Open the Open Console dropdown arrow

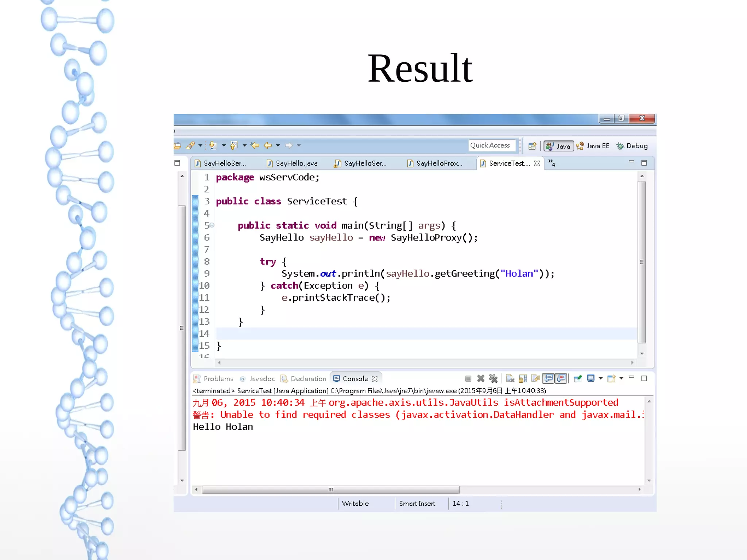pos(621,379)
